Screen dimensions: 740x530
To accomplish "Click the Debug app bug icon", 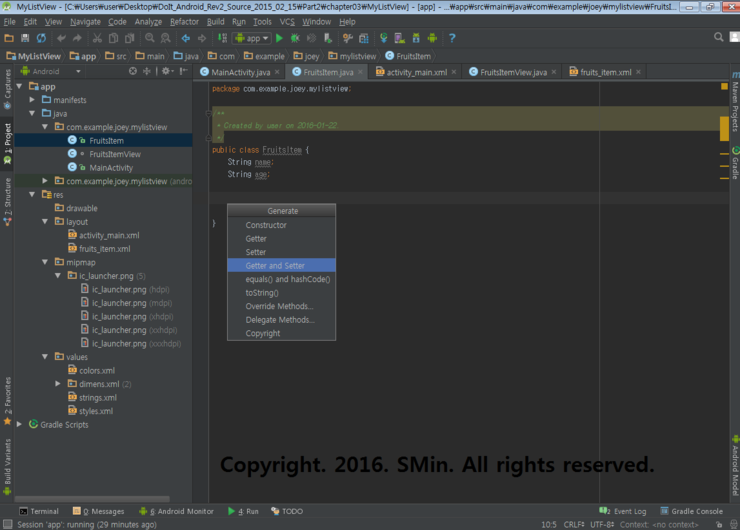I will coord(295,38).
